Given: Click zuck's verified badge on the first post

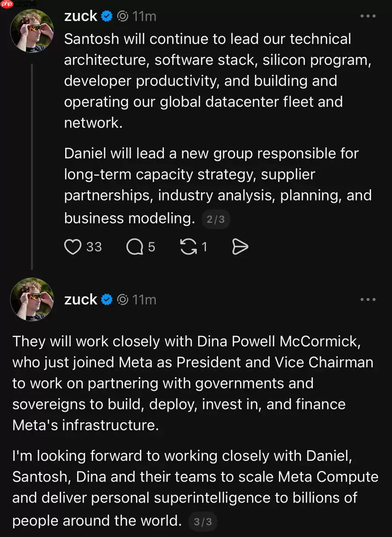Looking at the screenshot, I should pyautogui.click(x=106, y=16).
